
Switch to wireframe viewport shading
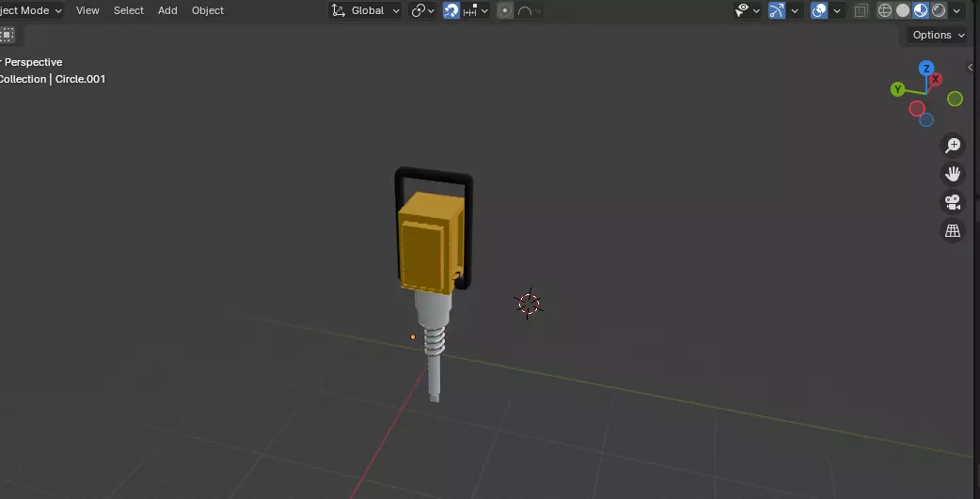click(x=885, y=10)
